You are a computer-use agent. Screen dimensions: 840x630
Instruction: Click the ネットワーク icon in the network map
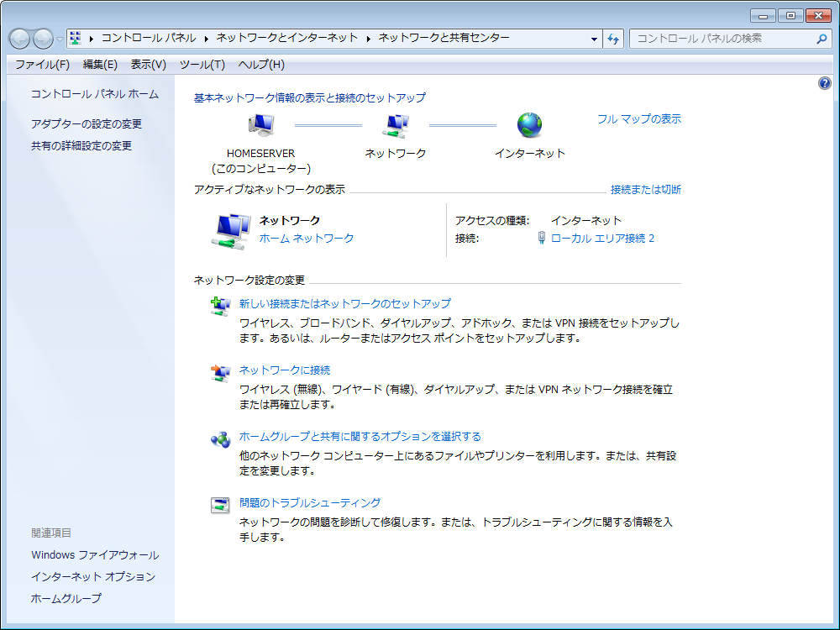(x=396, y=124)
